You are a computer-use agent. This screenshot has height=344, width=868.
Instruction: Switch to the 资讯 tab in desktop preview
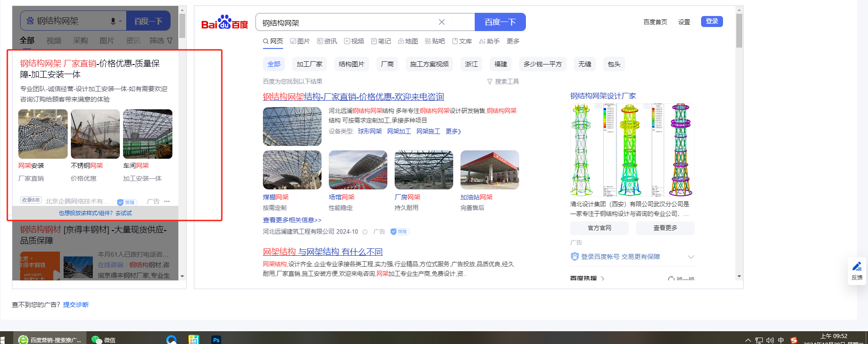pos(327,41)
